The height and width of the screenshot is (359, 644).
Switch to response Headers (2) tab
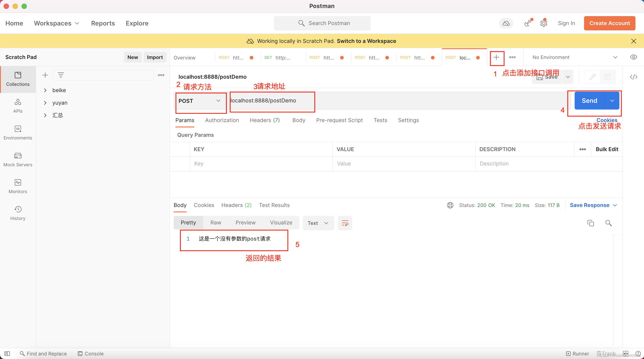(236, 205)
